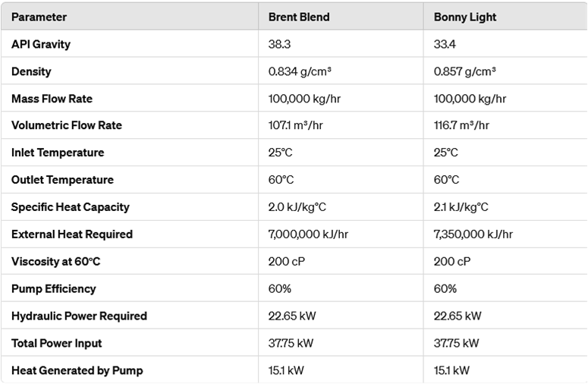Click the 116.7 m³/hr flow value
The height and width of the screenshot is (384, 588).
click(461, 125)
